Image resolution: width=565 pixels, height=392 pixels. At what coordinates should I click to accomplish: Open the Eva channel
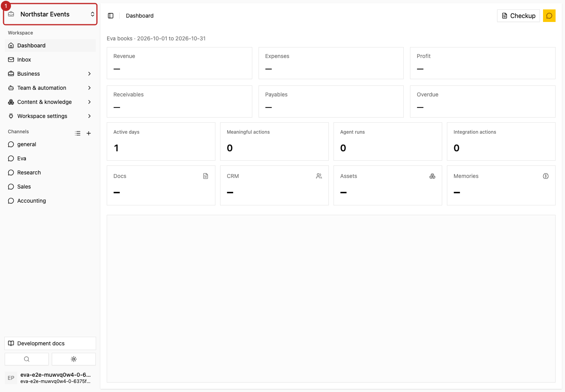point(50,158)
